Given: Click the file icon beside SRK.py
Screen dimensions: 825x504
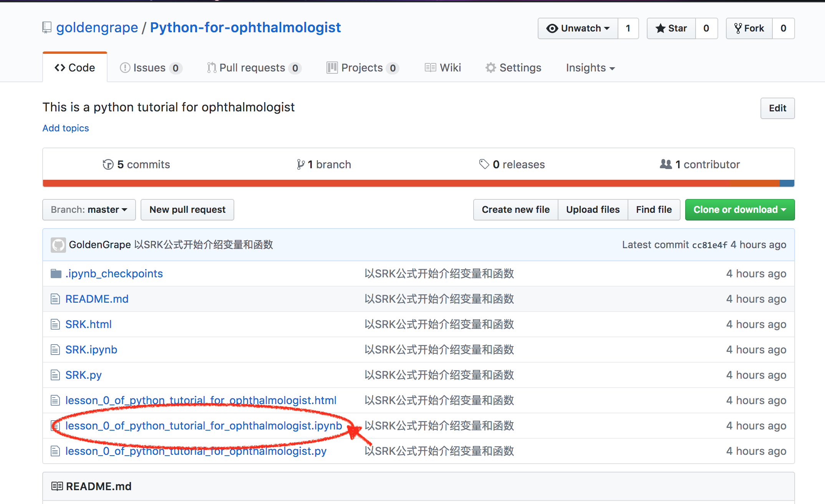Looking at the screenshot, I should coord(55,375).
